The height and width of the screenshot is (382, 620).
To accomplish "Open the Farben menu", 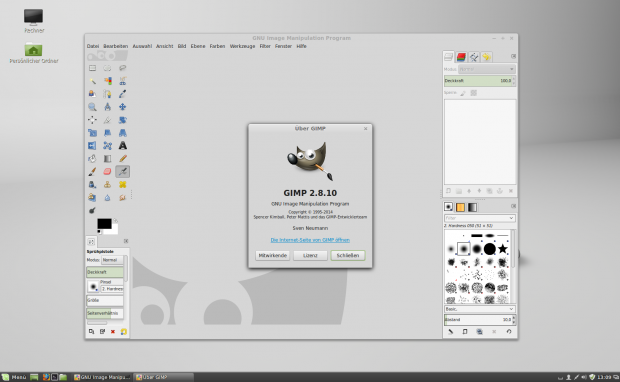I will (217, 46).
